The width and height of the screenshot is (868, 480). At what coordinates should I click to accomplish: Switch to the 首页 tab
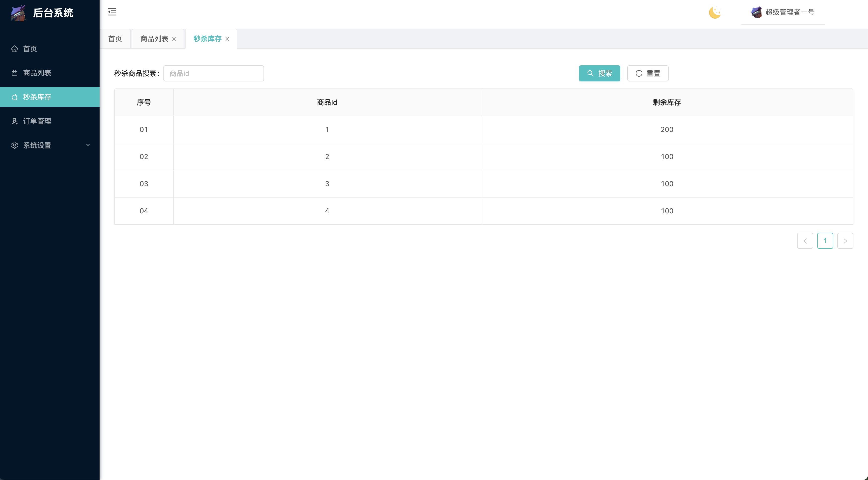tap(115, 39)
